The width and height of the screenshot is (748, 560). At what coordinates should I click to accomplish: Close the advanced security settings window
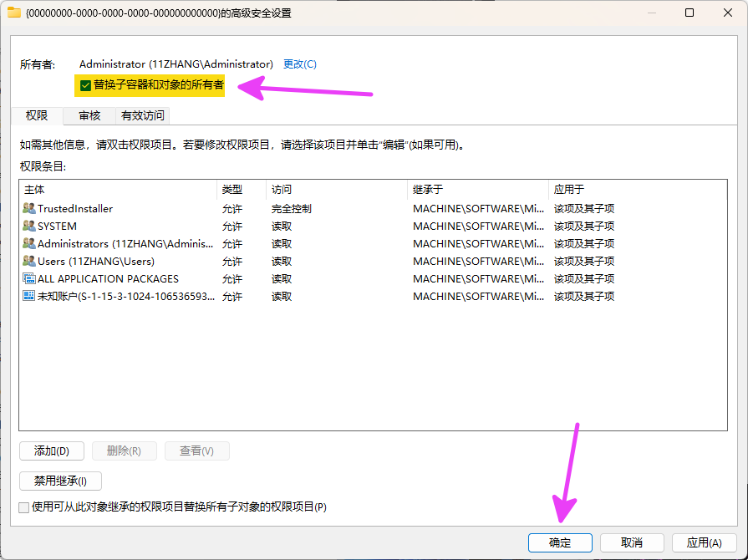727,13
